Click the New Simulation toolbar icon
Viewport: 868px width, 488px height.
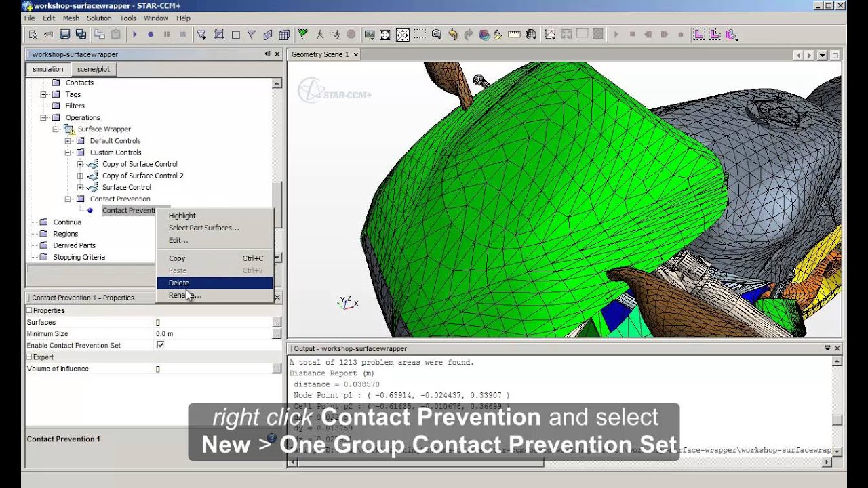32,35
